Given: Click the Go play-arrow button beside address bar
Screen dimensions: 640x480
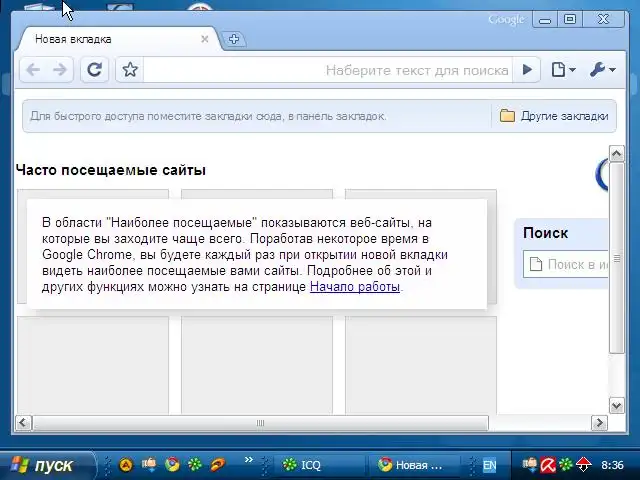Looking at the screenshot, I should pyautogui.click(x=527, y=70).
